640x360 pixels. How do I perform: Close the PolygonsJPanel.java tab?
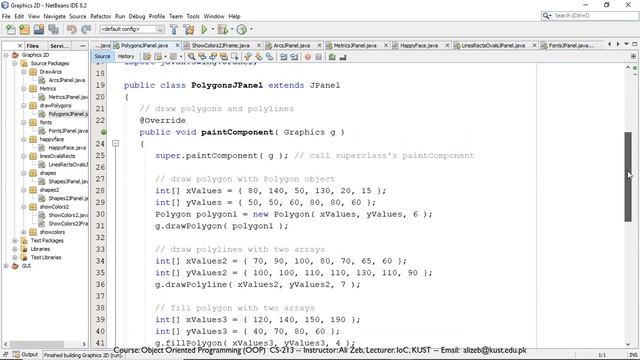coord(178,45)
